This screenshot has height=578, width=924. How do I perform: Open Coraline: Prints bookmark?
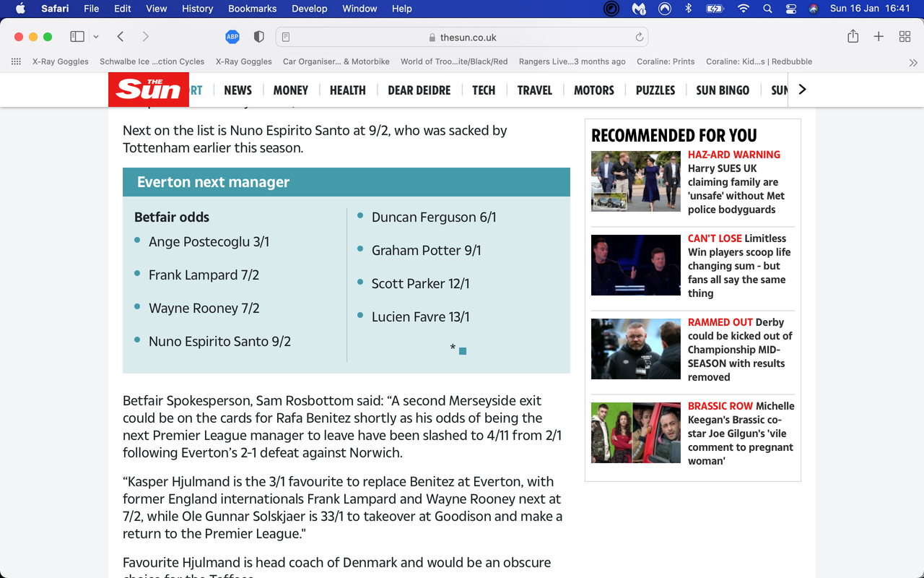click(666, 61)
